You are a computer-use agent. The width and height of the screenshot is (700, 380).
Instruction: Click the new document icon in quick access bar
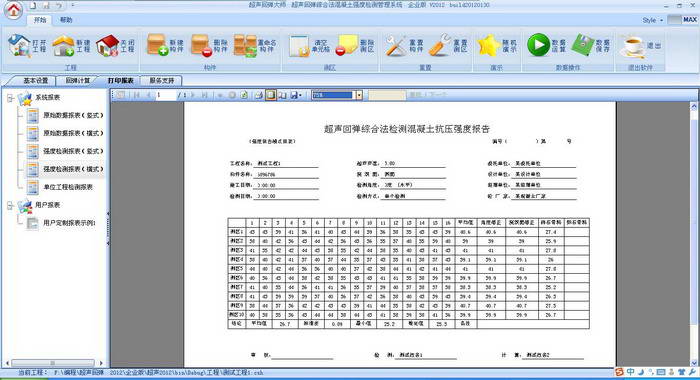click(33, 5)
